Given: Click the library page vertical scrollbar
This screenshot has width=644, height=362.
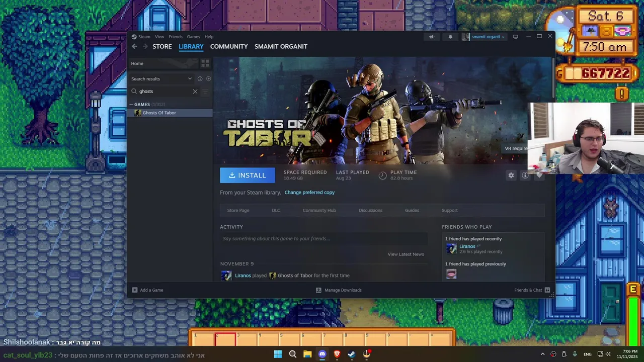Looking at the screenshot, I should click(553, 78).
